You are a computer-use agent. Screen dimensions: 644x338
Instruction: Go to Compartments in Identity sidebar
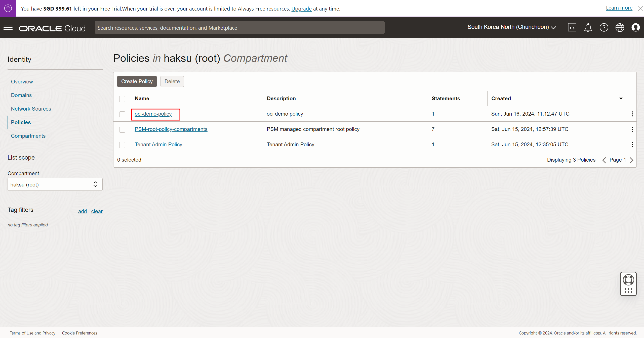coord(28,136)
